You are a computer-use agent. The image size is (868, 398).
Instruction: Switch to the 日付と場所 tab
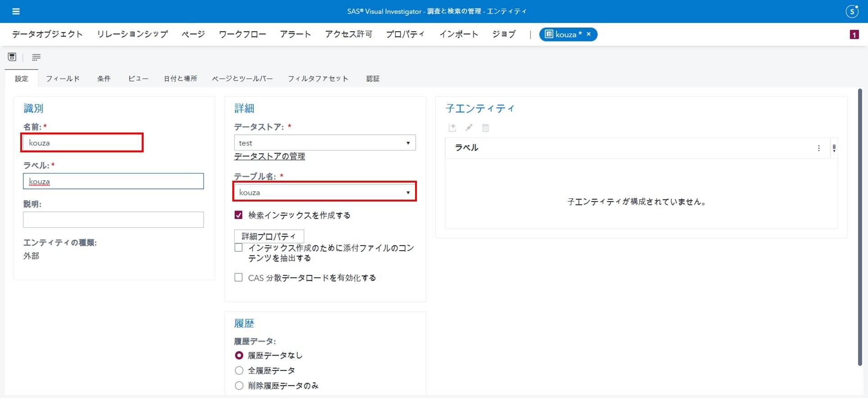(x=180, y=78)
